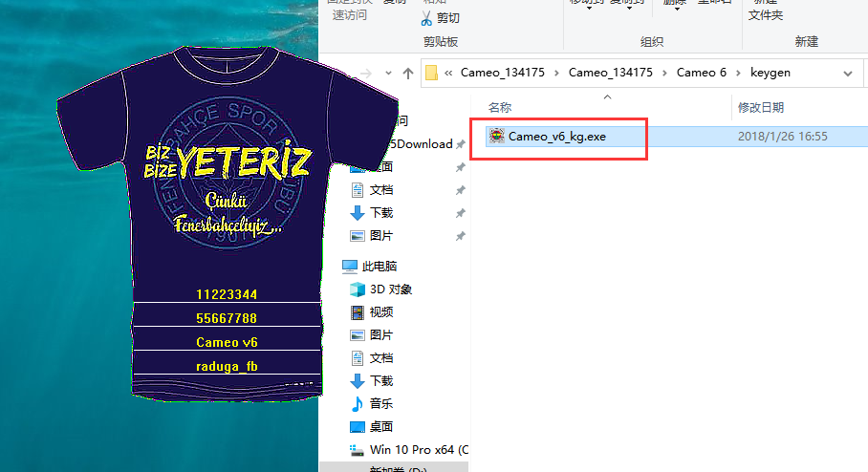Go up one folder level arrow
The height and width of the screenshot is (472, 868).
coord(408,73)
